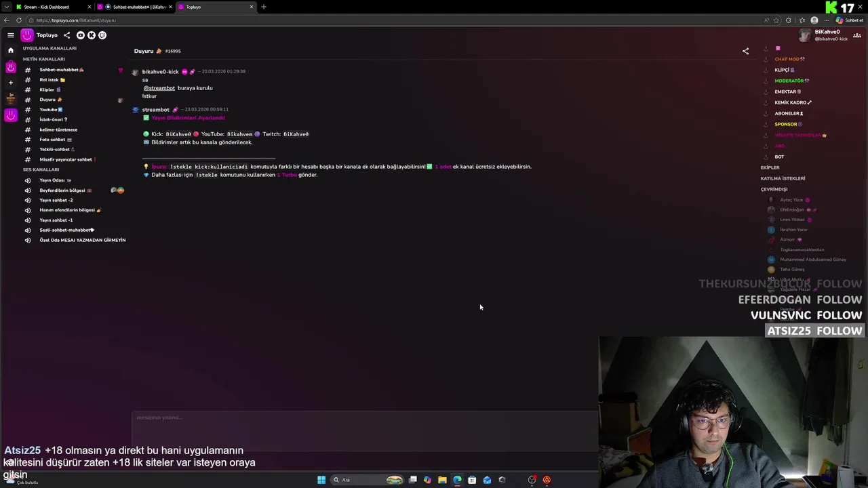Switch to Sohbet-muhabbet browser tab
868x488 pixels.
pyautogui.click(x=134, y=7)
